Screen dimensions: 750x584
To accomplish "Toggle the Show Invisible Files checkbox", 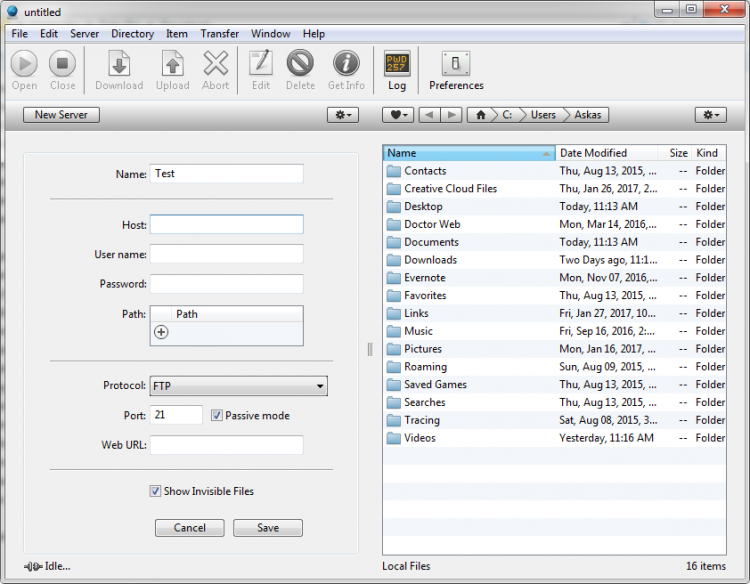I will (x=155, y=491).
